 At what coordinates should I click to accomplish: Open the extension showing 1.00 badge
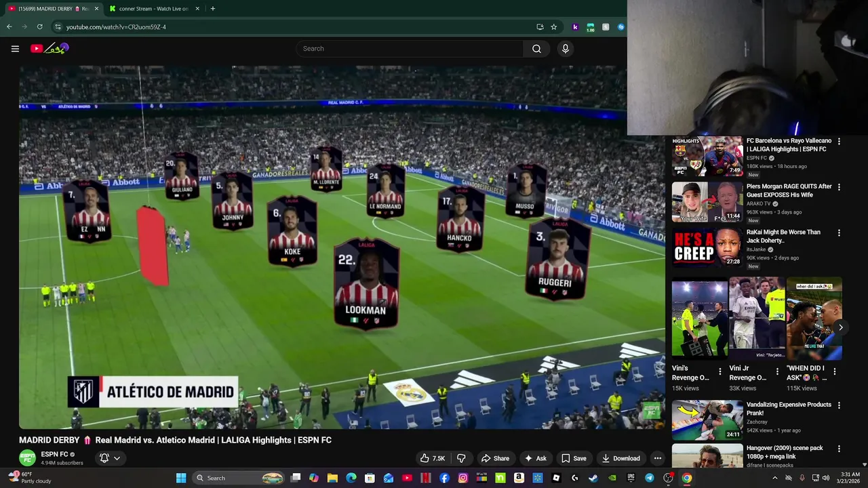coord(590,26)
